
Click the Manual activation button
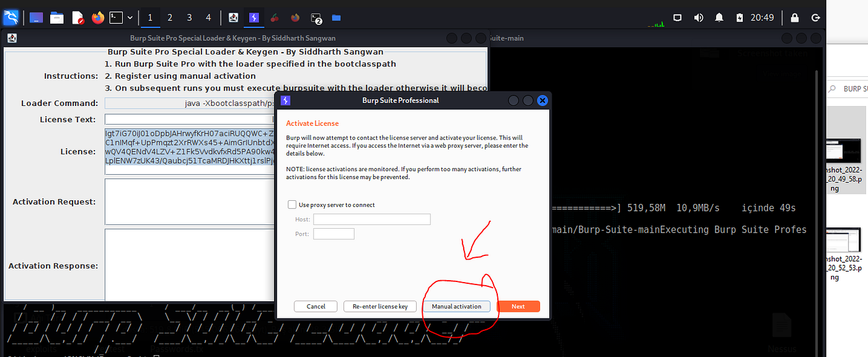click(x=456, y=306)
